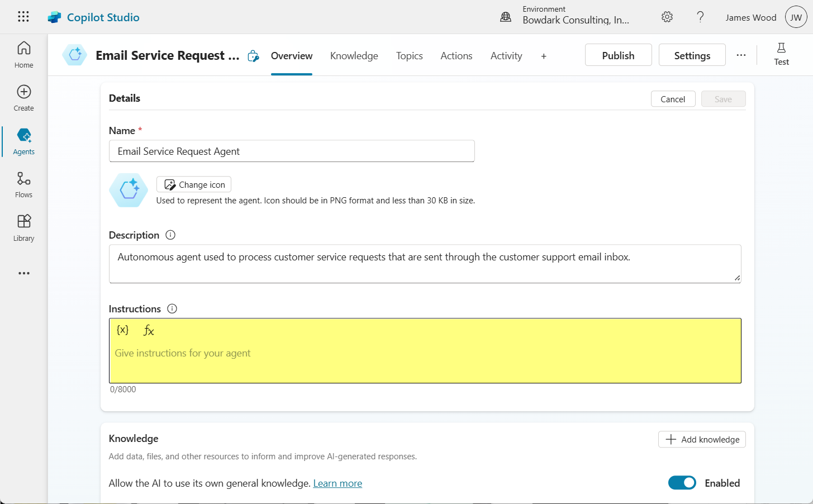This screenshot has width=813, height=504.
Task: Click the Knowledge section heading
Action: 134,439
